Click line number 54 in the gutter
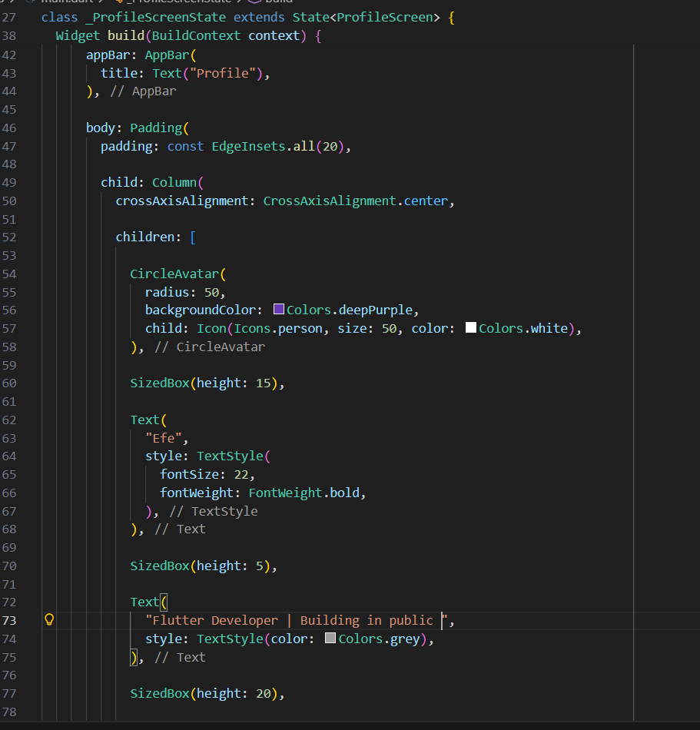The width and height of the screenshot is (700, 730). point(9,274)
